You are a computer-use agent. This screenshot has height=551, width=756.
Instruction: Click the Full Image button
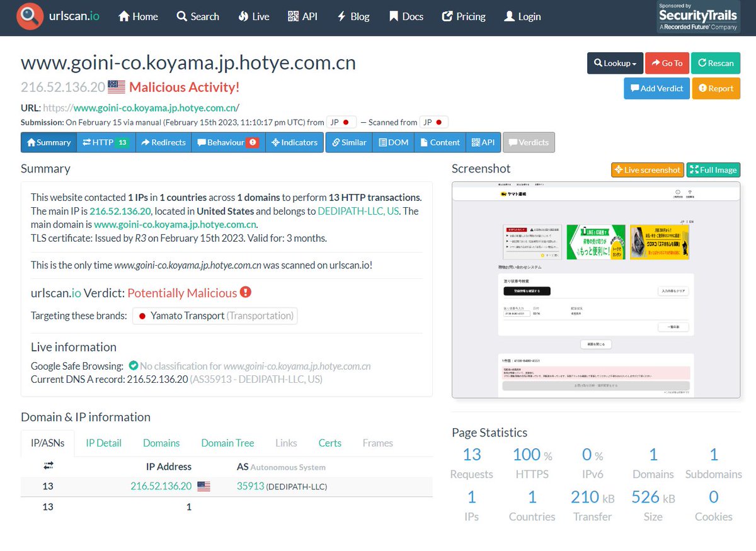click(x=713, y=170)
